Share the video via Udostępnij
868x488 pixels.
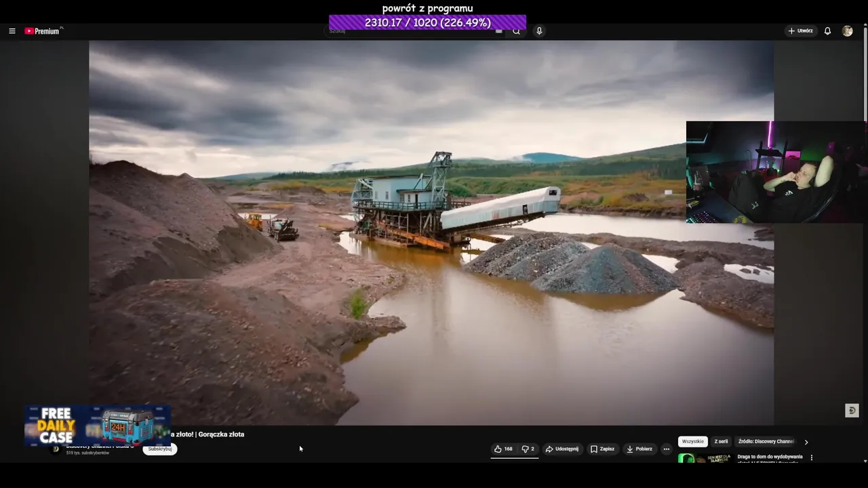tap(562, 449)
